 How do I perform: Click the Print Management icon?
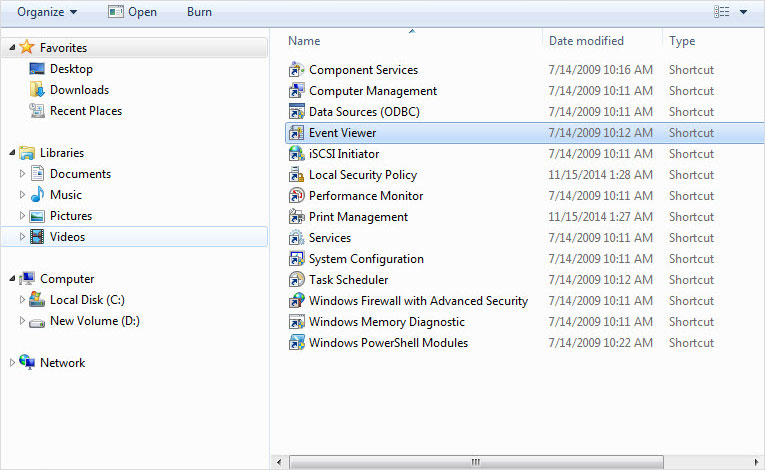[296, 217]
